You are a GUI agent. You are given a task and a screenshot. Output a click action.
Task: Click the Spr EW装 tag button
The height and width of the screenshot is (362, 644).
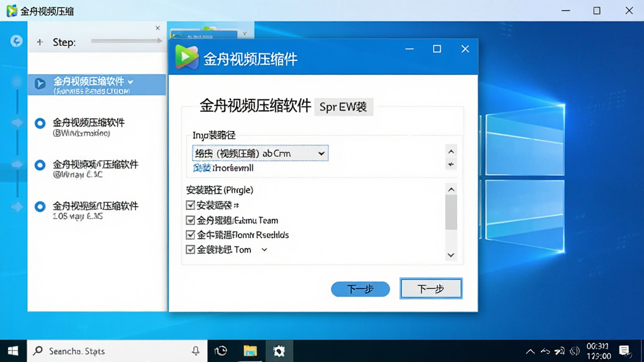coord(343,107)
